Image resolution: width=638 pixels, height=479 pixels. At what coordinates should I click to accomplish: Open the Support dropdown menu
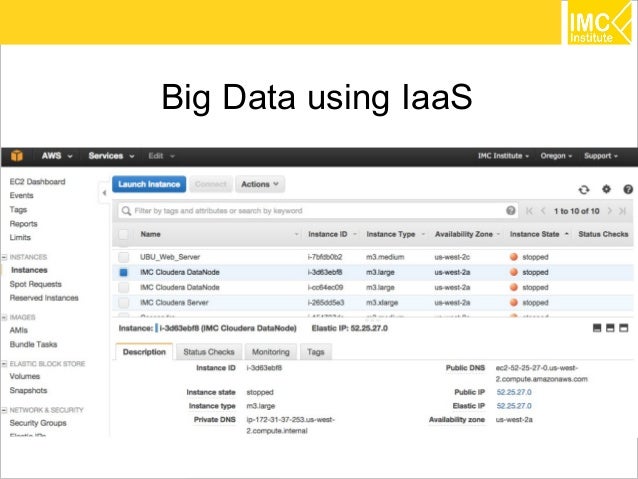601,156
